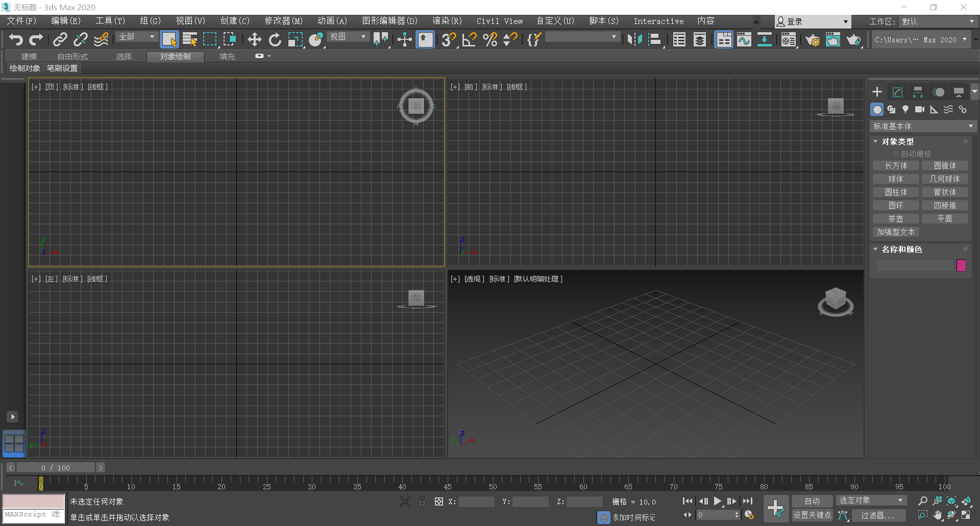The height and width of the screenshot is (526, 980).
Task: Click the 茶壶 teapot button
Action: 896,219
